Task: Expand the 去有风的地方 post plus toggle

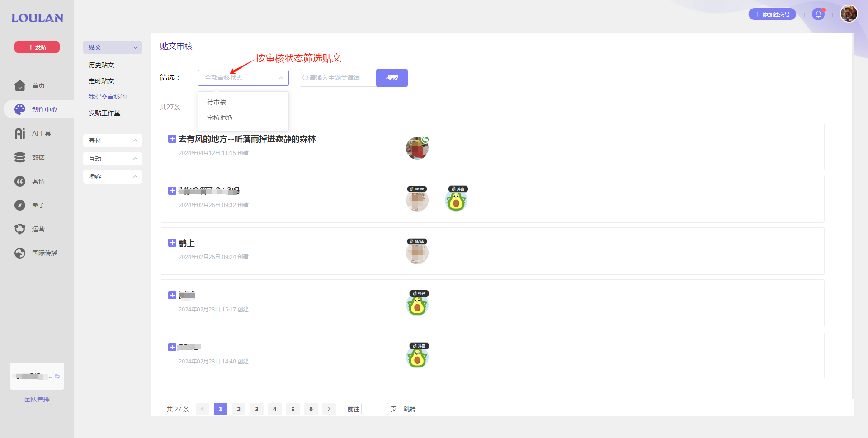Action: (x=172, y=139)
